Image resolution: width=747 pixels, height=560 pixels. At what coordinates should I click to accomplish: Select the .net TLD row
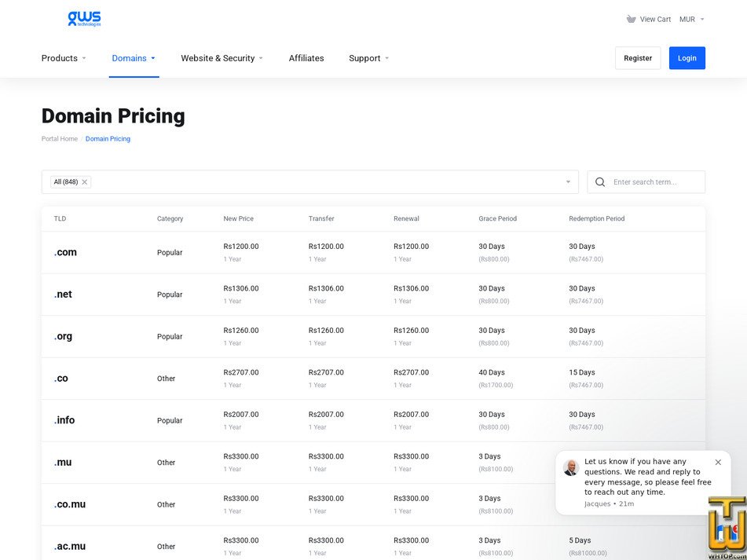pyautogui.click(x=374, y=295)
